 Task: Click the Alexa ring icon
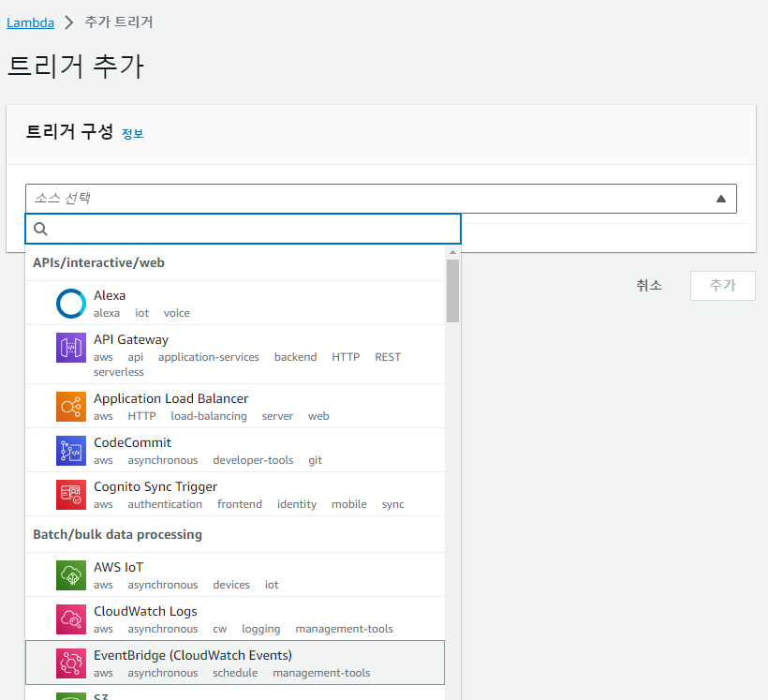[x=71, y=304]
